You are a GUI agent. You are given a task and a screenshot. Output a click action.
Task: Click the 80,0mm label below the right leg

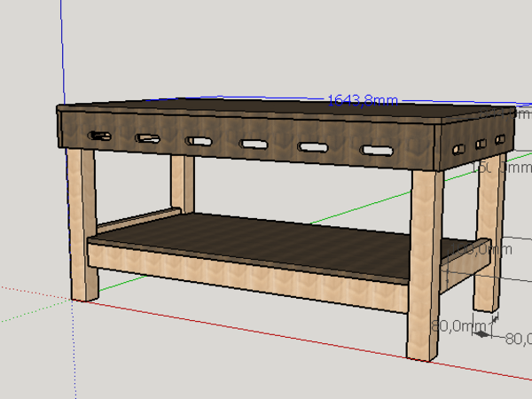coord(452,327)
